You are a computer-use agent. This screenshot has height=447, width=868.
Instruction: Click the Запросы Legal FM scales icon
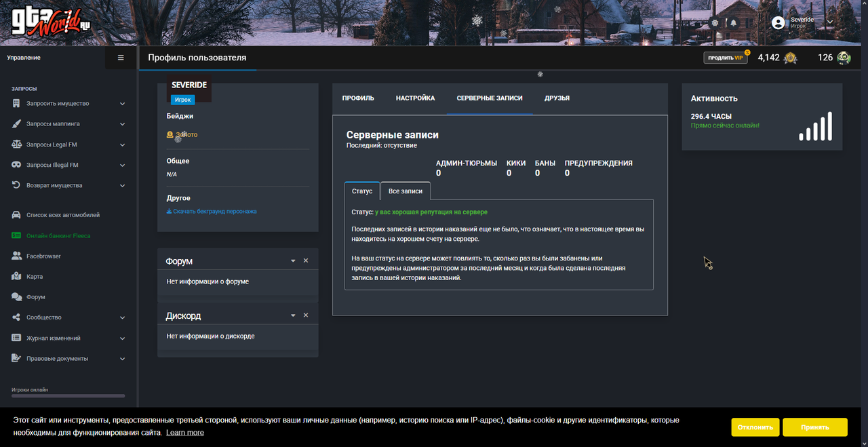16,144
